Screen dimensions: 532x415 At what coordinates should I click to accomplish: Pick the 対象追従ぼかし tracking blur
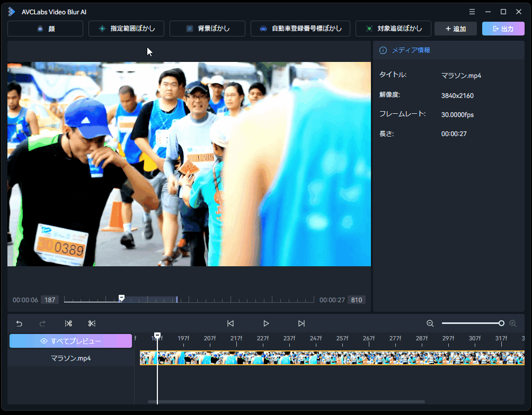[x=393, y=29]
